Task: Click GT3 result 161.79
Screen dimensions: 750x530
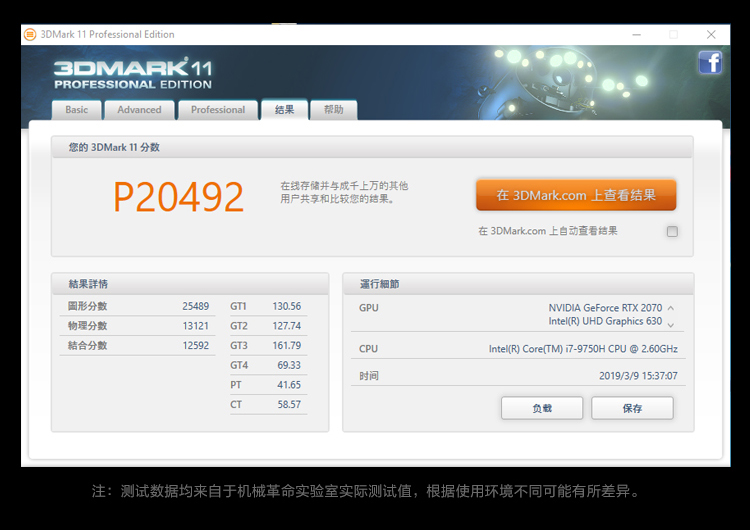Action: tap(287, 345)
